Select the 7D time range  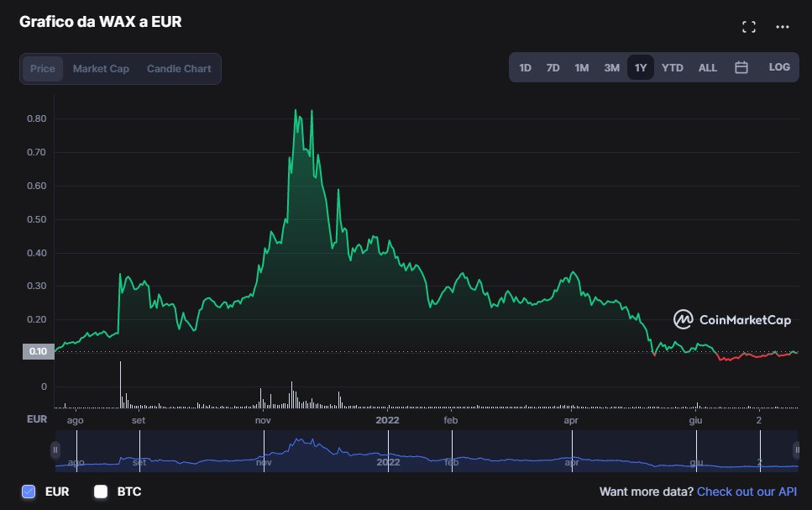[553, 67]
